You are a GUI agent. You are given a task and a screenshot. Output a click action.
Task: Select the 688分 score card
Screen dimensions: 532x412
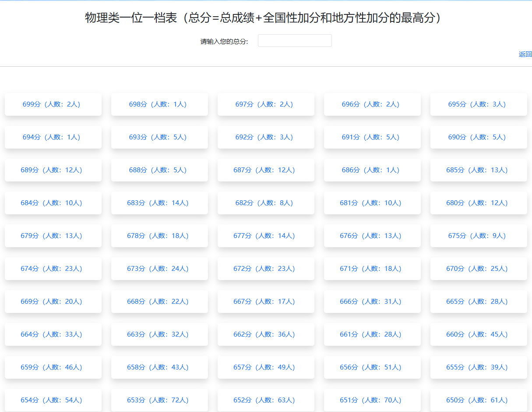[x=159, y=170]
